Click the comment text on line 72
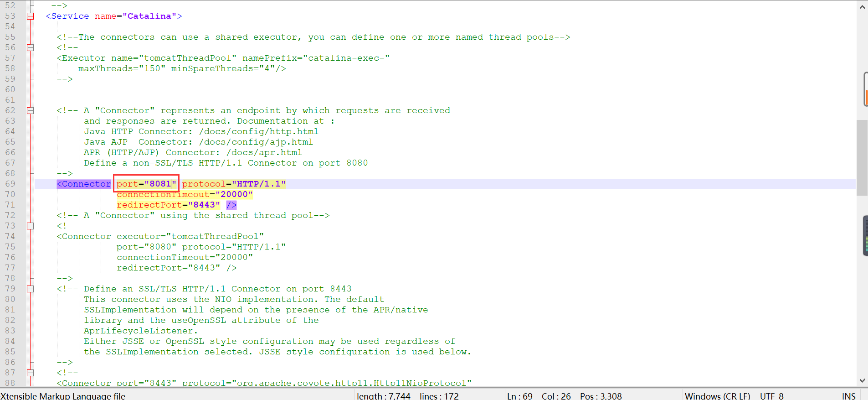868x400 pixels. pos(193,215)
